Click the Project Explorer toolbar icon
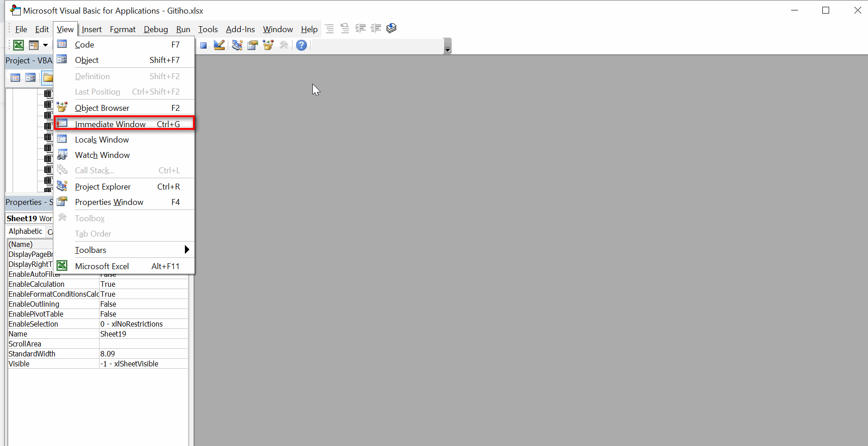 click(x=237, y=45)
